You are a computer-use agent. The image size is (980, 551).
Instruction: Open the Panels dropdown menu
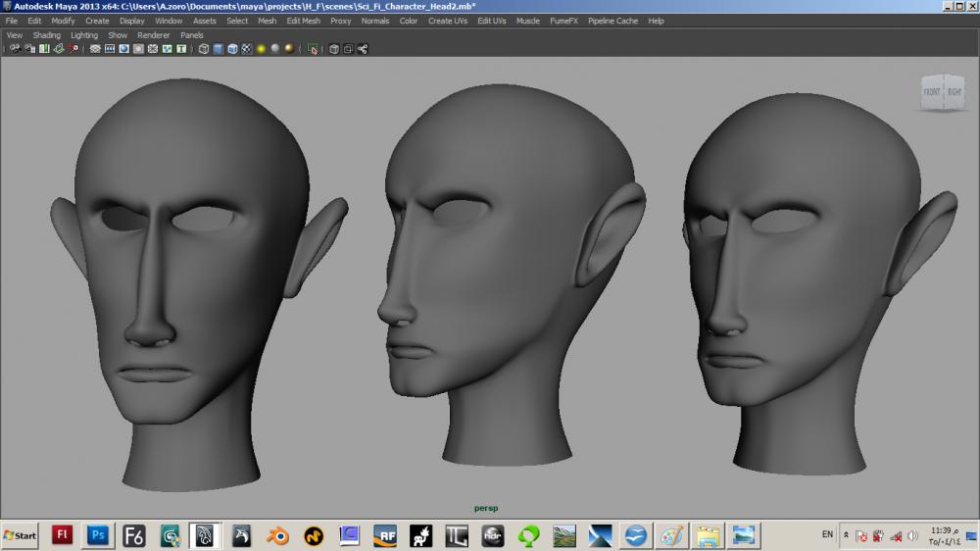191,35
